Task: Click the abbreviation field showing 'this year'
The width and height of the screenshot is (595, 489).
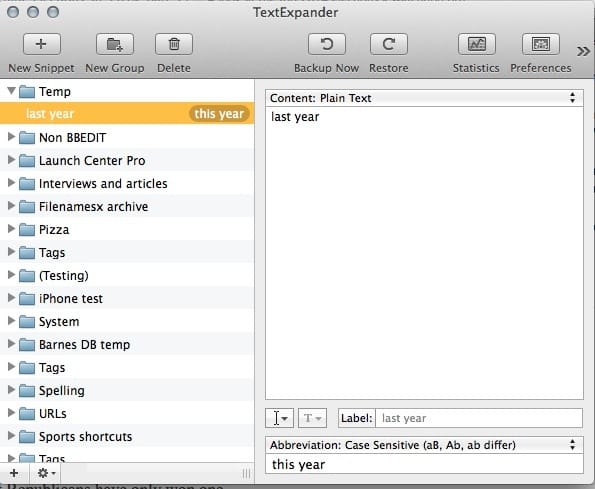Action: 424,464
